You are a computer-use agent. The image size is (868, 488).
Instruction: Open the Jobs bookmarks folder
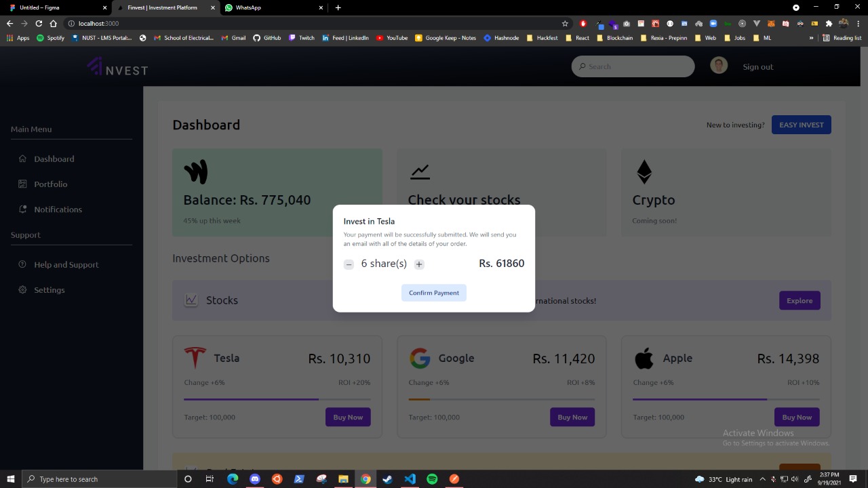coord(734,38)
